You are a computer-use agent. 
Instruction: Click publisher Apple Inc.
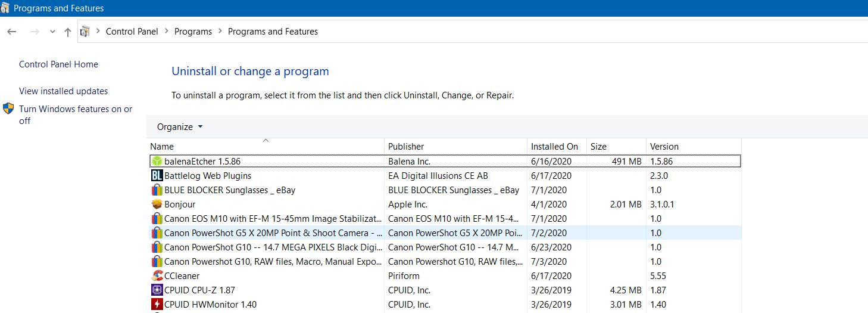[x=408, y=204]
